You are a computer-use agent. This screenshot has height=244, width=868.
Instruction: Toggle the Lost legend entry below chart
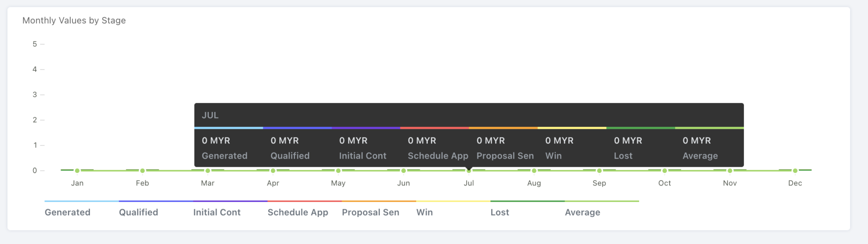tap(500, 212)
